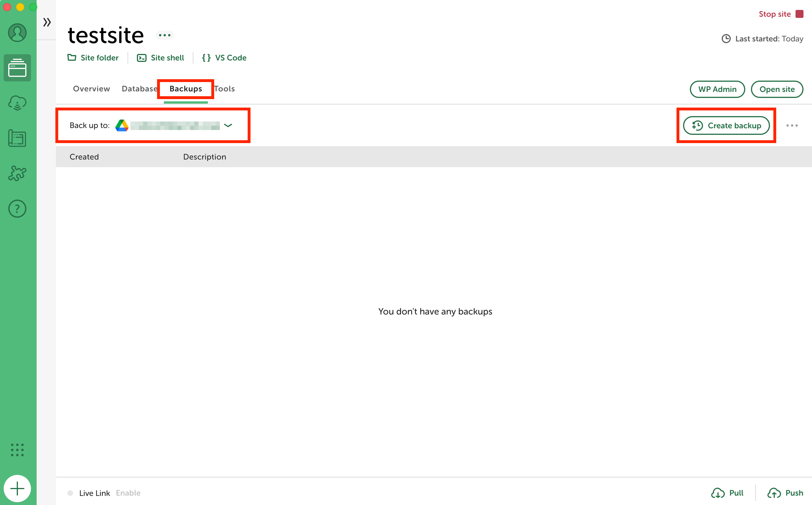
Task: Click the 'Last started: Today' text
Action: 769,39
